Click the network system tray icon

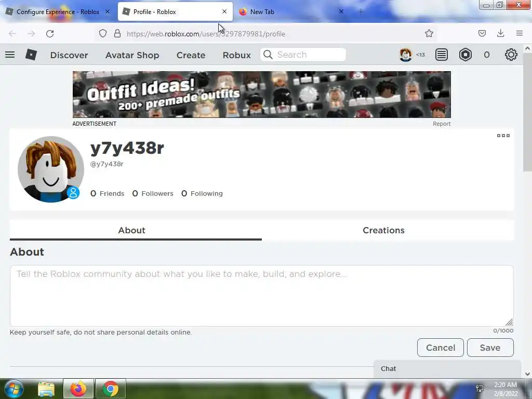pos(480,389)
